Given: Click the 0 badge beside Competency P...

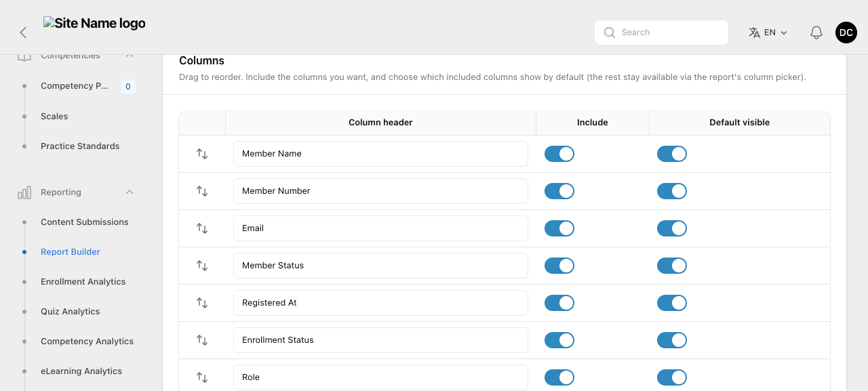Looking at the screenshot, I should (128, 86).
